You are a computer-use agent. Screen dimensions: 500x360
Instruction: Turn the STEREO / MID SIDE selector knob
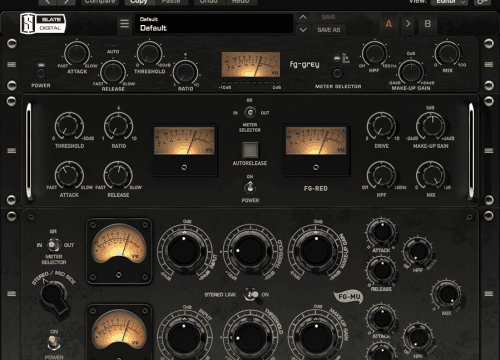pyautogui.click(x=53, y=295)
